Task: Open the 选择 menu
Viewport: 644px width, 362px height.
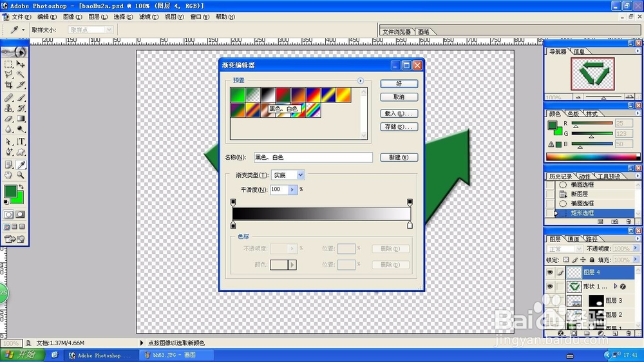Action: click(x=123, y=17)
